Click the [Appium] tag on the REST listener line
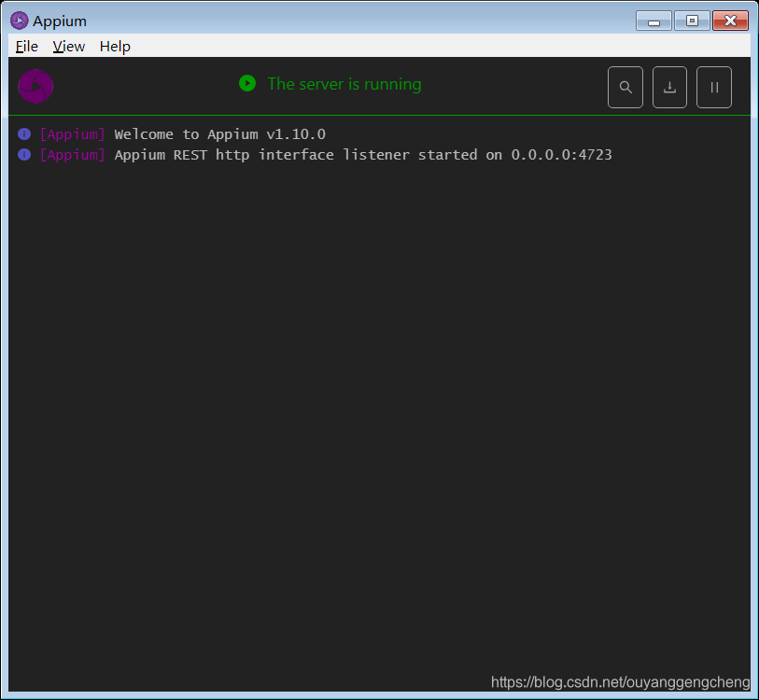759x700 pixels. click(x=73, y=154)
